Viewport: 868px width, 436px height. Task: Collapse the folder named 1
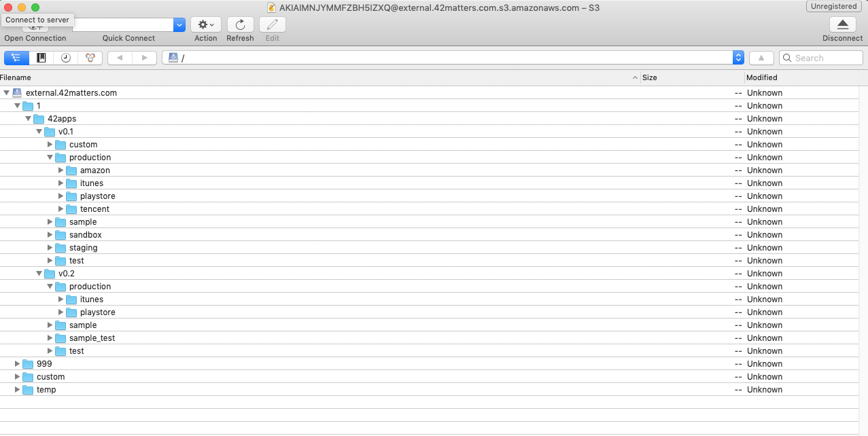click(17, 106)
